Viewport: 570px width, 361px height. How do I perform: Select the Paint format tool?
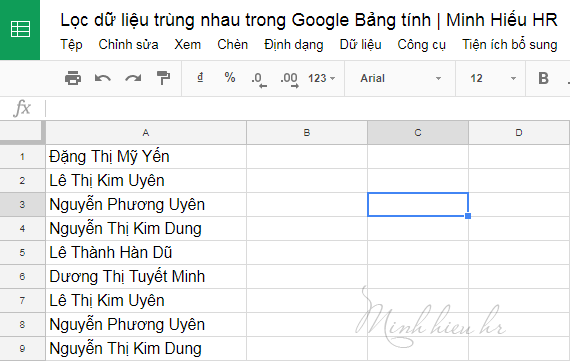(163, 78)
